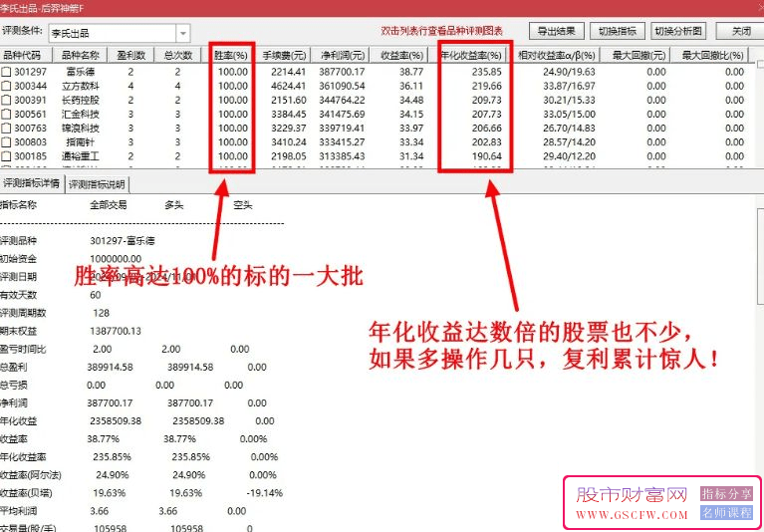764x532 pixels.
Task: Switch to the 评测指标说明 tab
Action: click(97, 184)
